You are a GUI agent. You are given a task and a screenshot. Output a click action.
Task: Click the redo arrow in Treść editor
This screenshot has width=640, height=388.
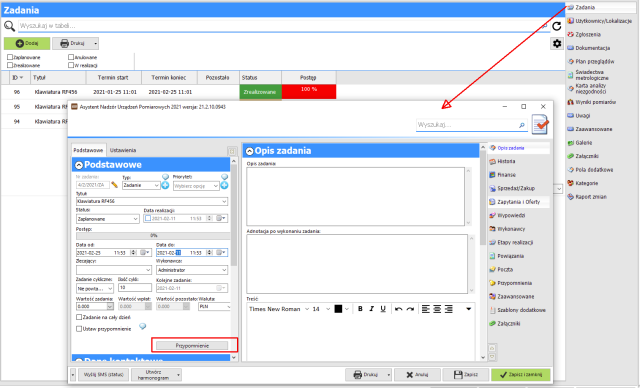coord(410,309)
